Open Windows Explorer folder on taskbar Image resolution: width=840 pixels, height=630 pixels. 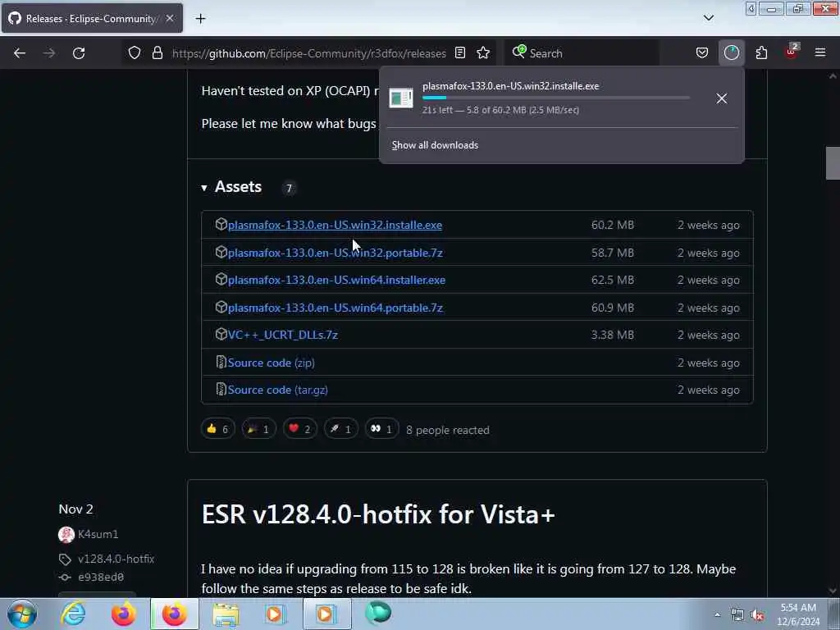[x=226, y=614]
